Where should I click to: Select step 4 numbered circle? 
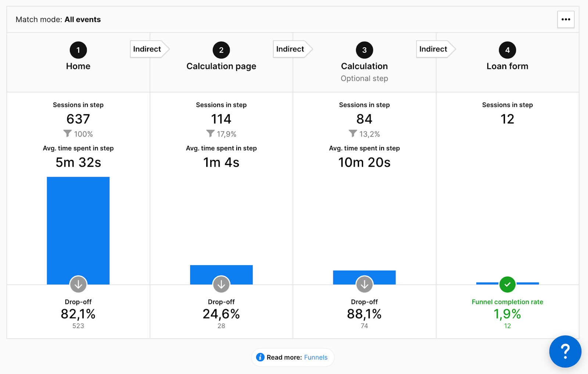[x=507, y=50]
